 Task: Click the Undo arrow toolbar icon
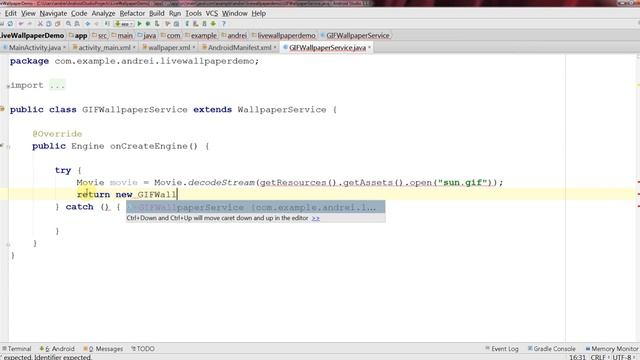(21, 24)
